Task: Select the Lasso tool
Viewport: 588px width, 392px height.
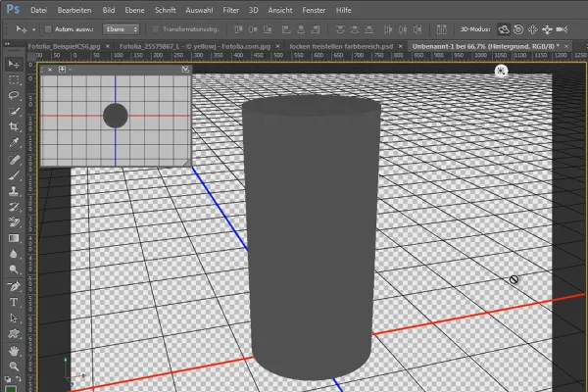Action: [14, 95]
